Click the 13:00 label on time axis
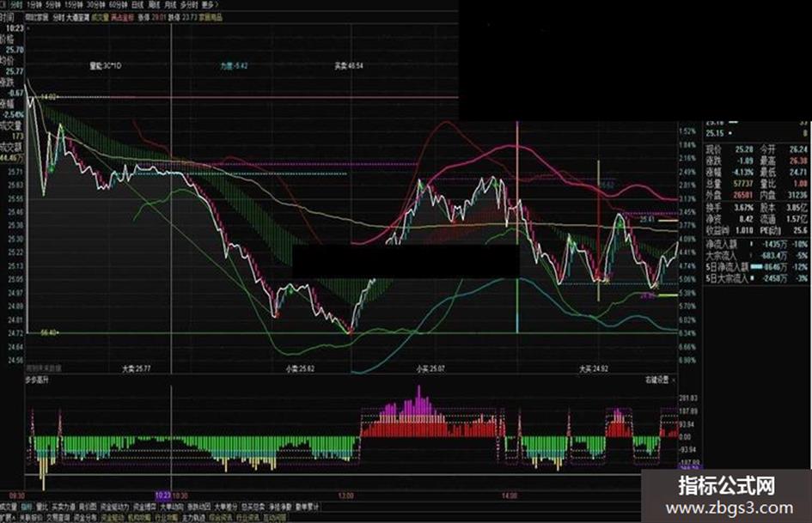The height and width of the screenshot is (523, 812). tap(346, 496)
